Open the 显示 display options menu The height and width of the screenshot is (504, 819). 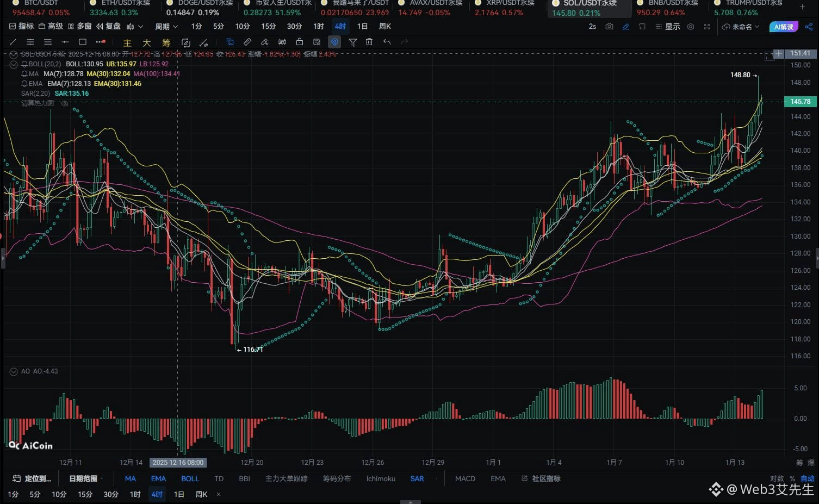point(668,26)
